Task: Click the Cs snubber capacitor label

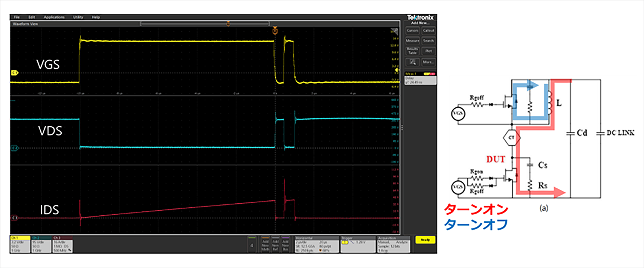Action: [x=543, y=165]
